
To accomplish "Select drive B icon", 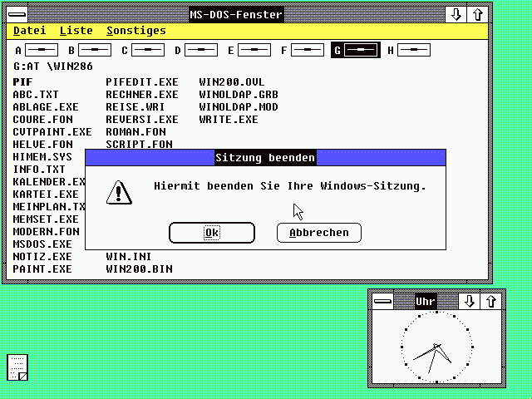I will 94,51.
